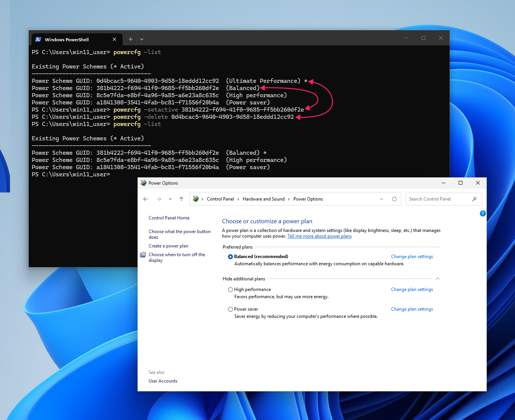Maximize the Windows PowerShell window
The height and width of the screenshot is (420, 515).
(423, 38)
